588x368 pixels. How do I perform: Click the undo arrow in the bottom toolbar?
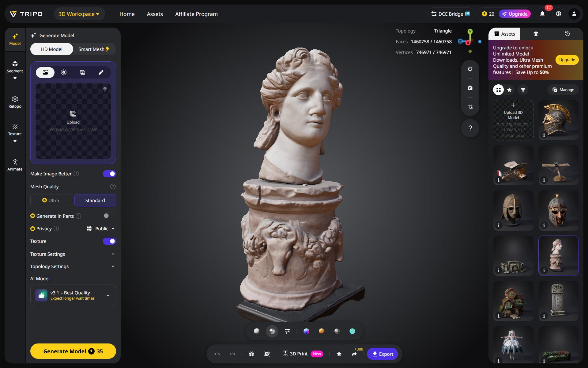[217, 354]
